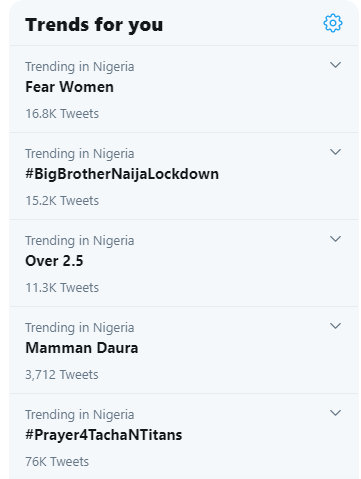Click the 15.2K Tweets count

click(x=62, y=201)
